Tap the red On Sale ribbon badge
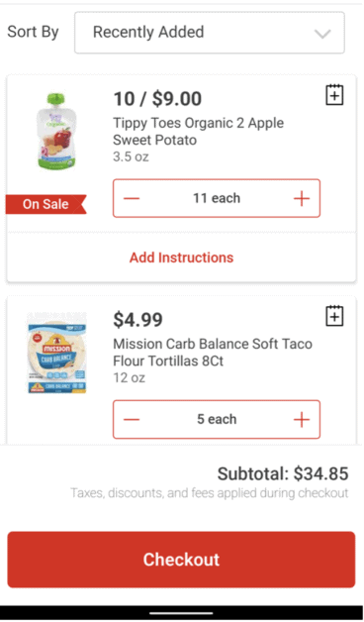The image size is (364, 622). (45, 204)
